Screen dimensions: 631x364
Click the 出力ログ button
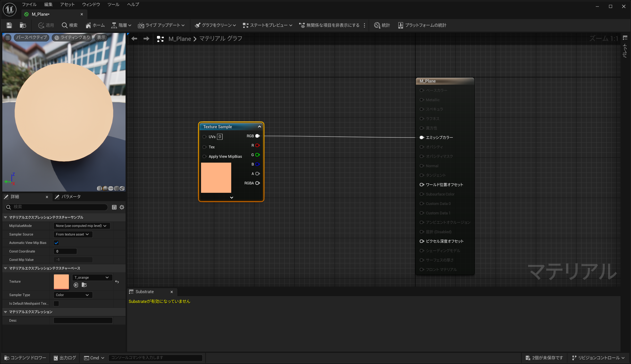(65, 358)
